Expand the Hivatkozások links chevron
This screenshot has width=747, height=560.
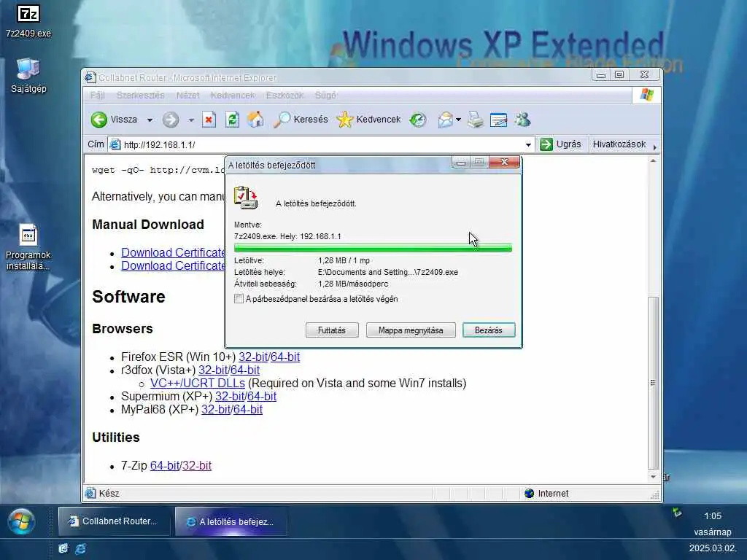tap(654, 147)
